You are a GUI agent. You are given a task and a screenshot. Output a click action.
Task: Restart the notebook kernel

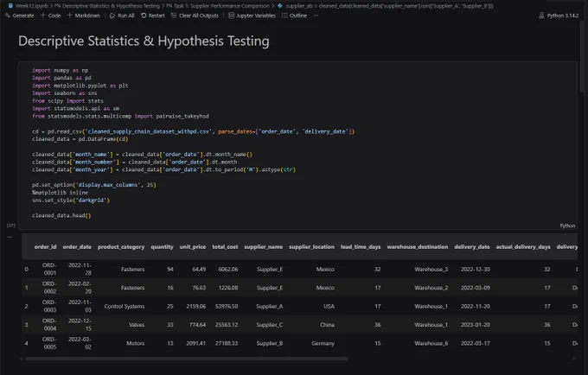click(x=153, y=16)
